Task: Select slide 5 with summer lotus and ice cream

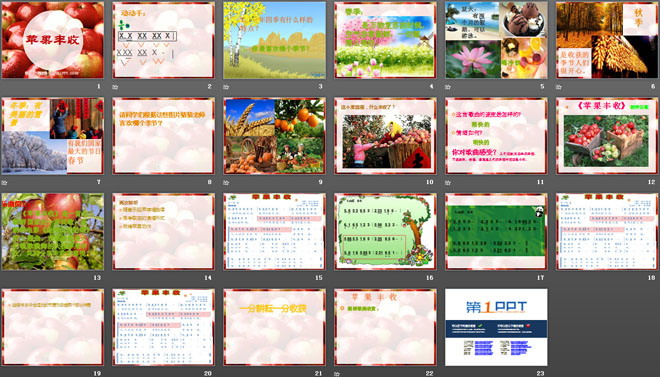Action: click(x=496, y=40)
